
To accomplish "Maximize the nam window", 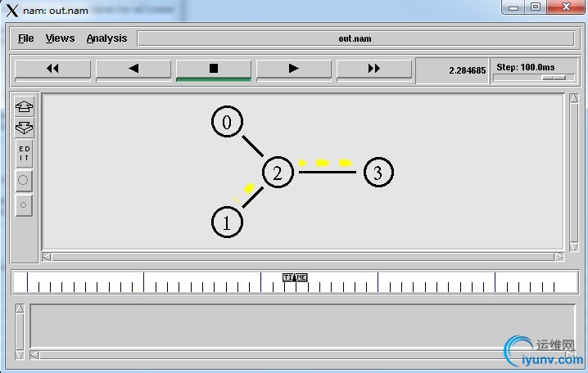I will pyautogui.click(x=536, y=7).
